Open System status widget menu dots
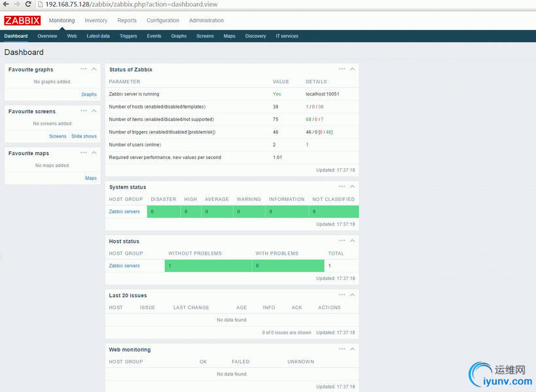 [342, 187]
